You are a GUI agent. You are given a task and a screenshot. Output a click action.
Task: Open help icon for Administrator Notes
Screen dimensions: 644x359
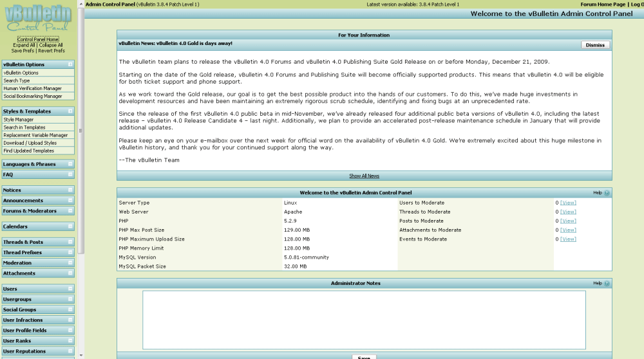607,283
